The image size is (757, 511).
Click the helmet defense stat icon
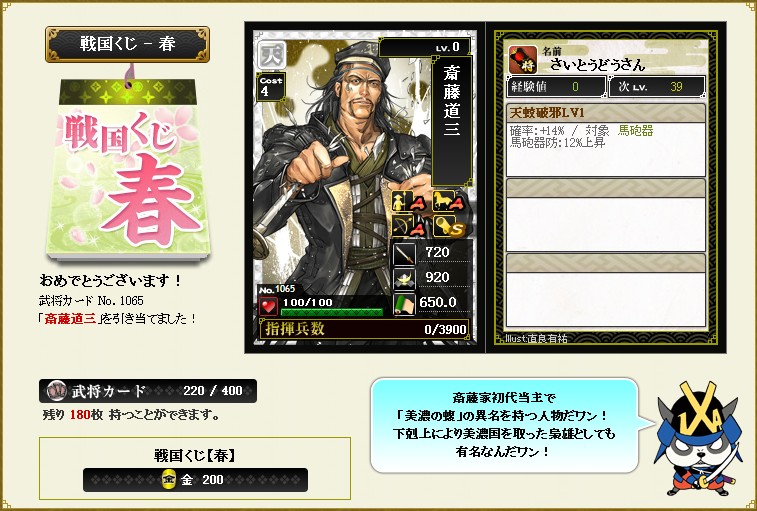click(x=404, y=279)
